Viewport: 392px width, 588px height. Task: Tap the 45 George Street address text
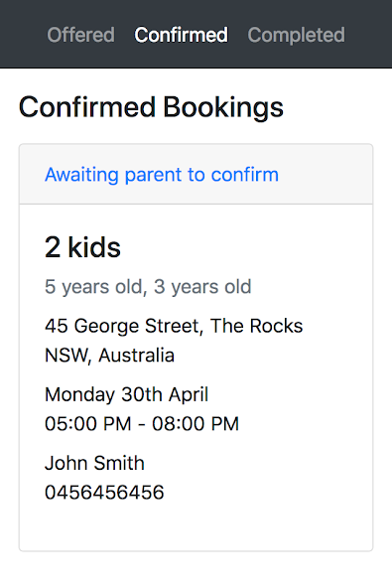pos(124,326)
